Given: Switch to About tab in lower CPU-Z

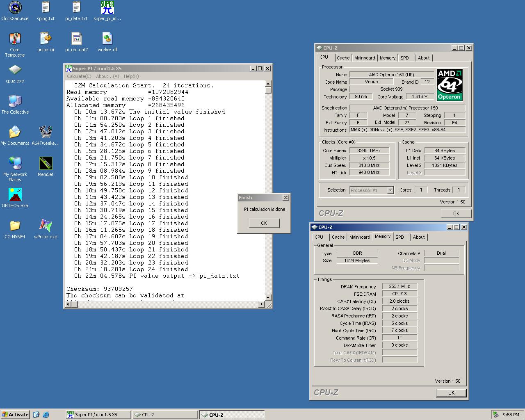Looking at the screenshot, I should (x=419, y=237).
